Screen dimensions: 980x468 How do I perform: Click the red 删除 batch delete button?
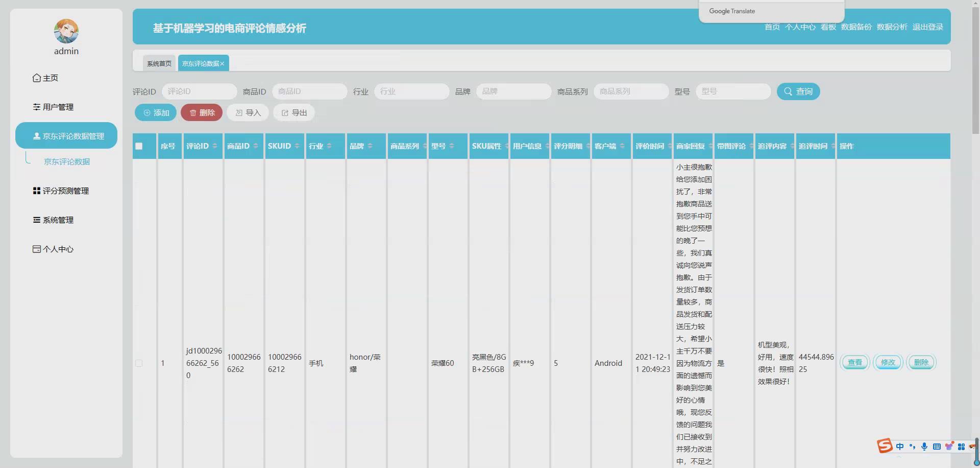202,113
